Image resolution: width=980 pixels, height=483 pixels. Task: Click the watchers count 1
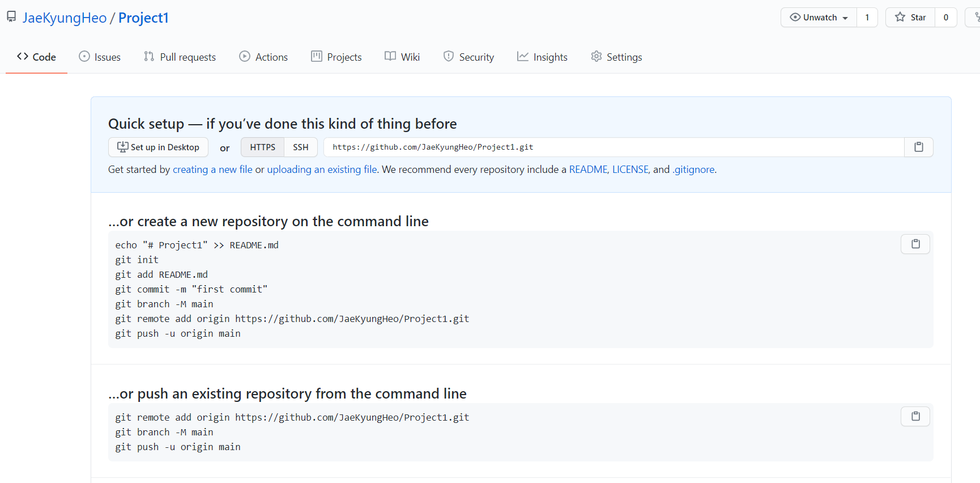[x=867, y=18]
